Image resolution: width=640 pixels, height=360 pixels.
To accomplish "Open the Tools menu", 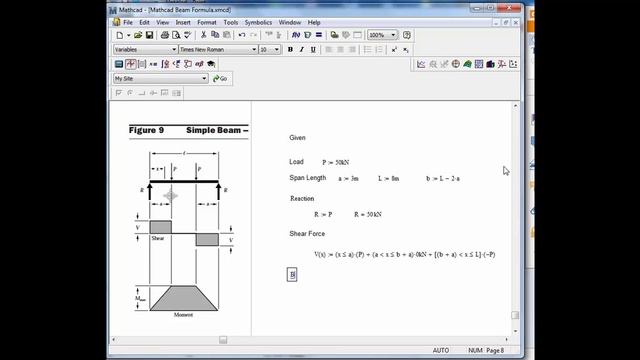I will [231, 22].
